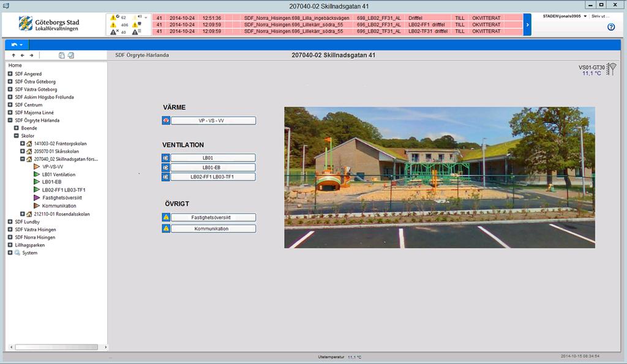Click the System search icon in tree
627x364 pixels.
pyautogui.click(x=17, y=253)
